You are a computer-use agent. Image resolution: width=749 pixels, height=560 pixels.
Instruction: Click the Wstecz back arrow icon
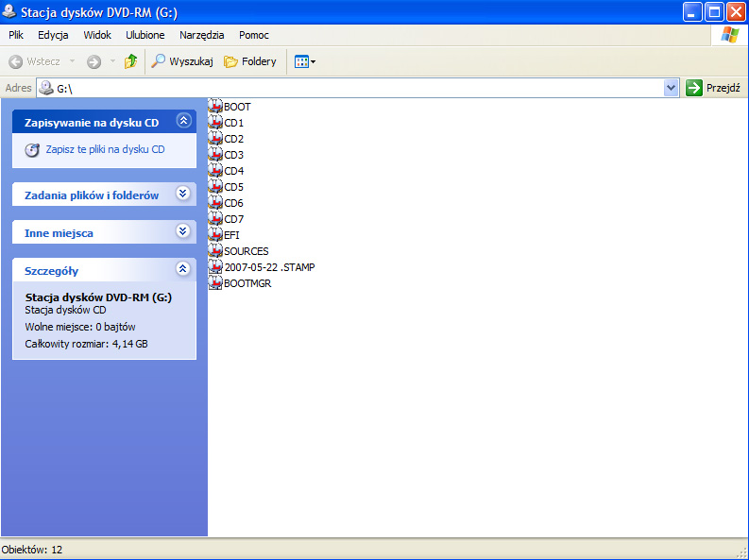tap(16, 61)
